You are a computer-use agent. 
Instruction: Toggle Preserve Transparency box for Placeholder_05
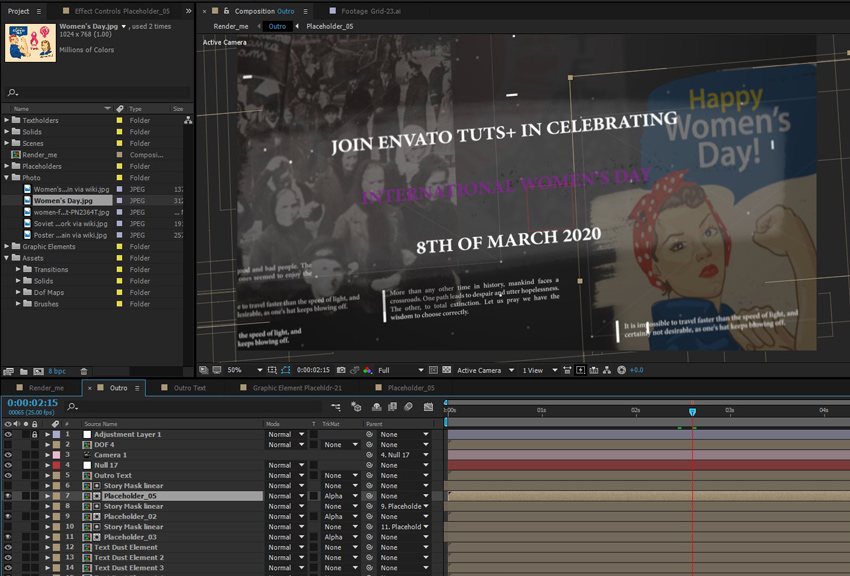coord(313,496)
